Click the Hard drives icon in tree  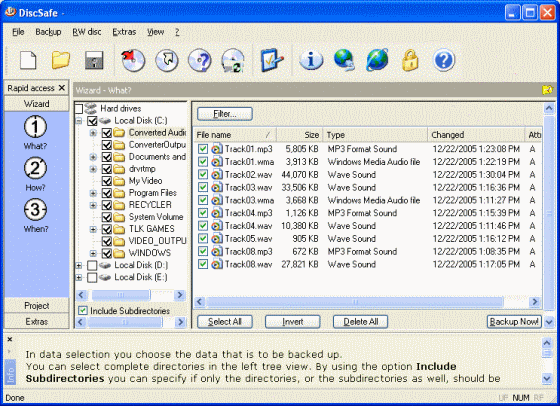click(91, 108)
